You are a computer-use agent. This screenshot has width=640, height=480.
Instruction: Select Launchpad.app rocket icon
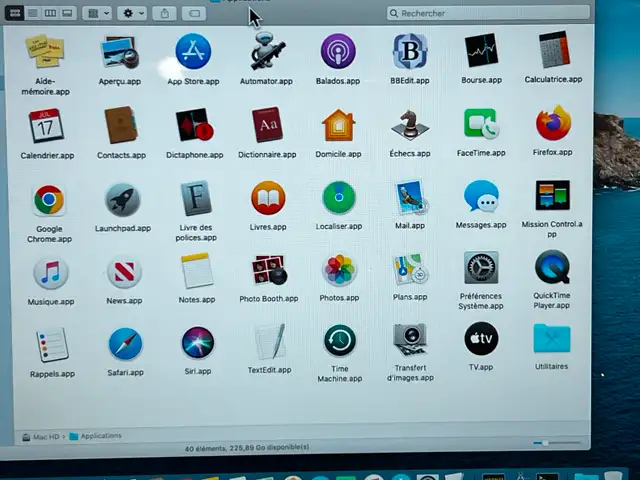pyautogui.click(x=122, y=200)
